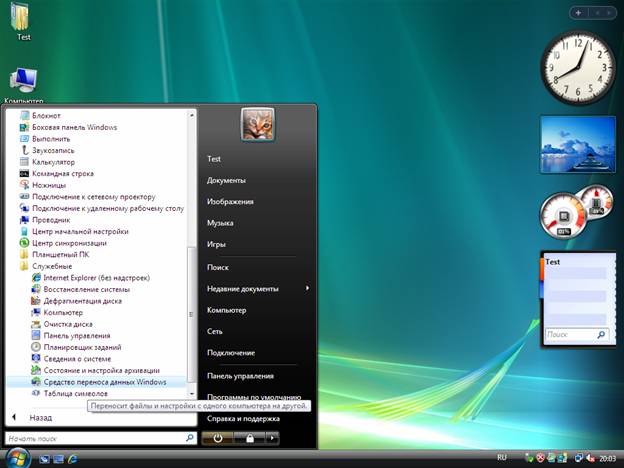Image resolution: width=624 pixels, height=468 pixels.
Task: Open Панель управления in Служебные list
Action: [71, 335]
